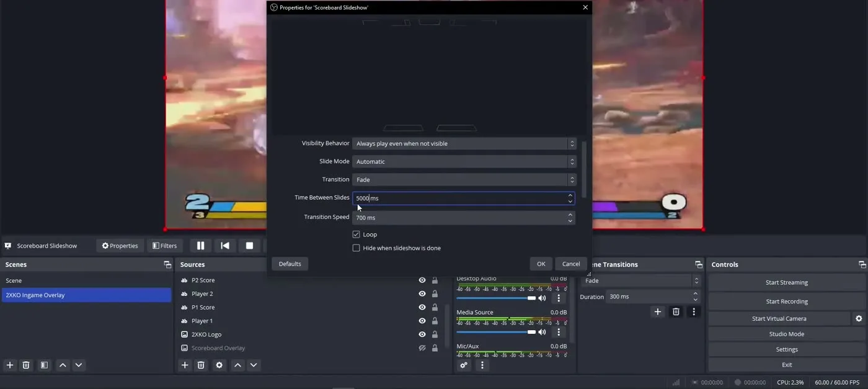
Task: Open Slide Mode dropdown
Action: (464, 161)
